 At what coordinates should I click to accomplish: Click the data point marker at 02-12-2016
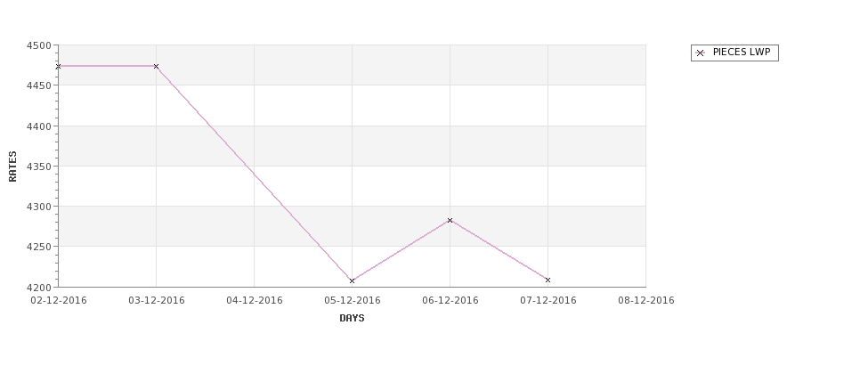pos(58,67)
